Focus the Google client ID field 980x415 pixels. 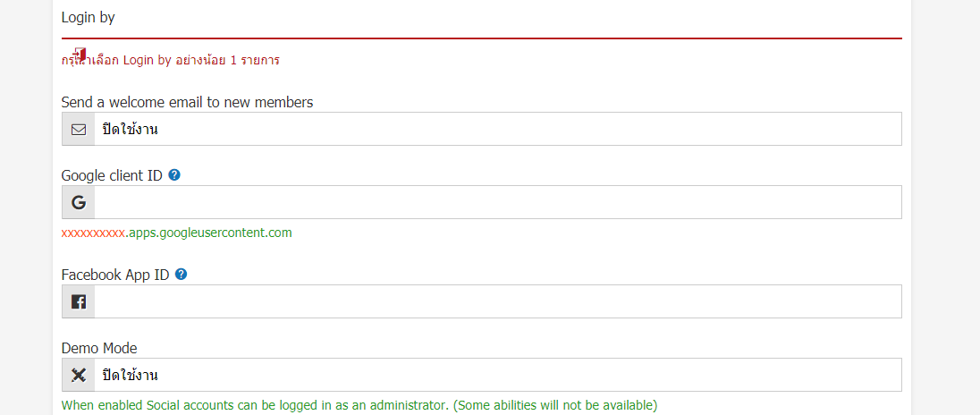point(497,202)
